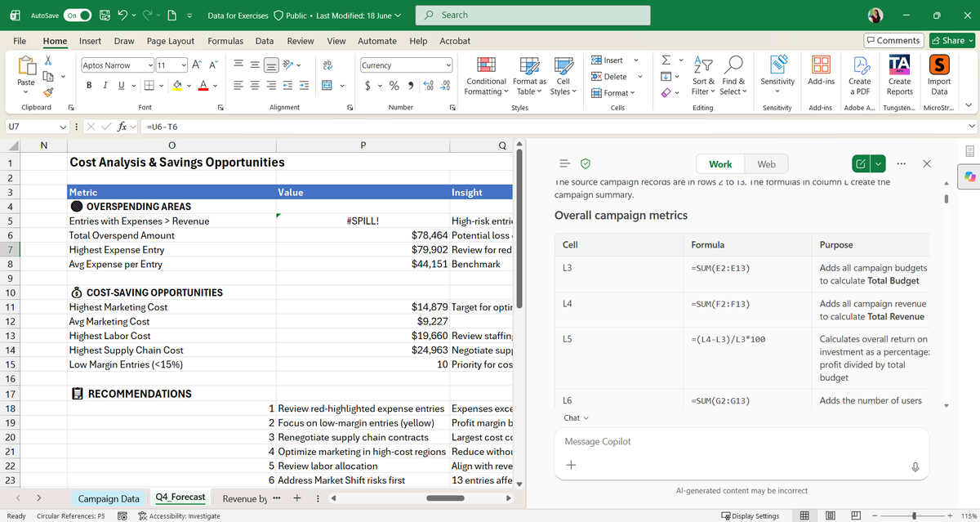Apply Bold formatting
The height and width of the screenshot is (522, 980).
coord(88,85)
